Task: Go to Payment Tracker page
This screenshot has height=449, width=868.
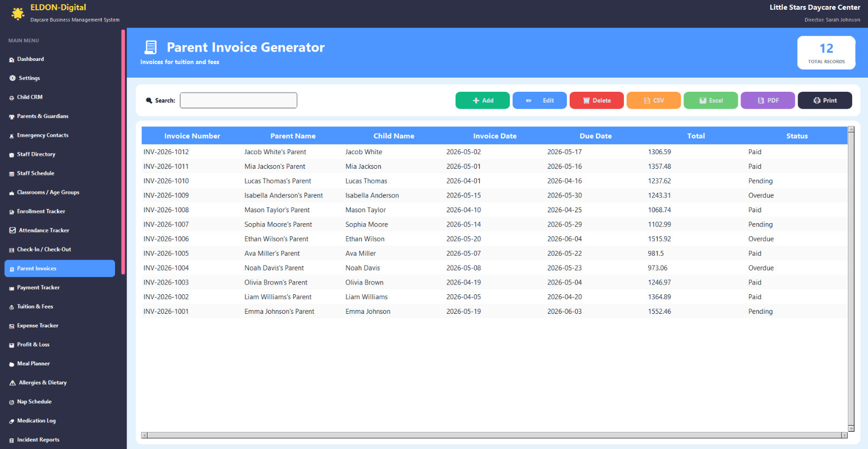Action: 60,288
